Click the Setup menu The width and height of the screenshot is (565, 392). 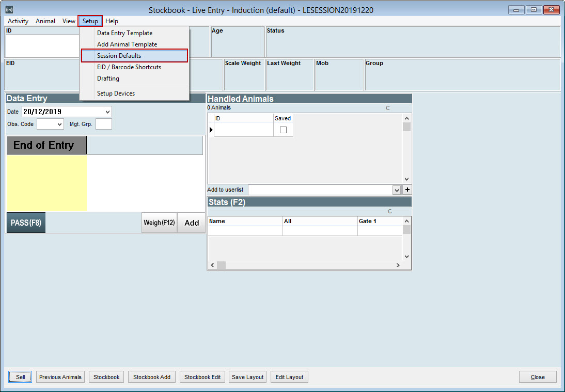[90, 21]
